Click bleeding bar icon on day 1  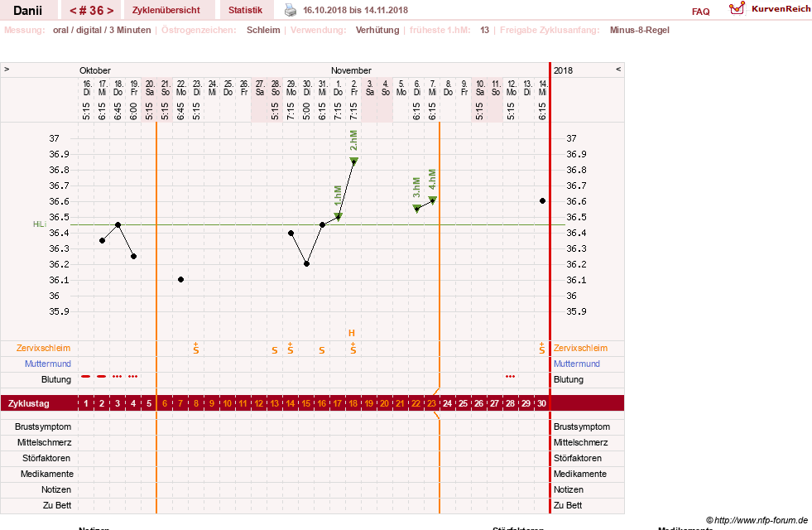tap(86, 376)
